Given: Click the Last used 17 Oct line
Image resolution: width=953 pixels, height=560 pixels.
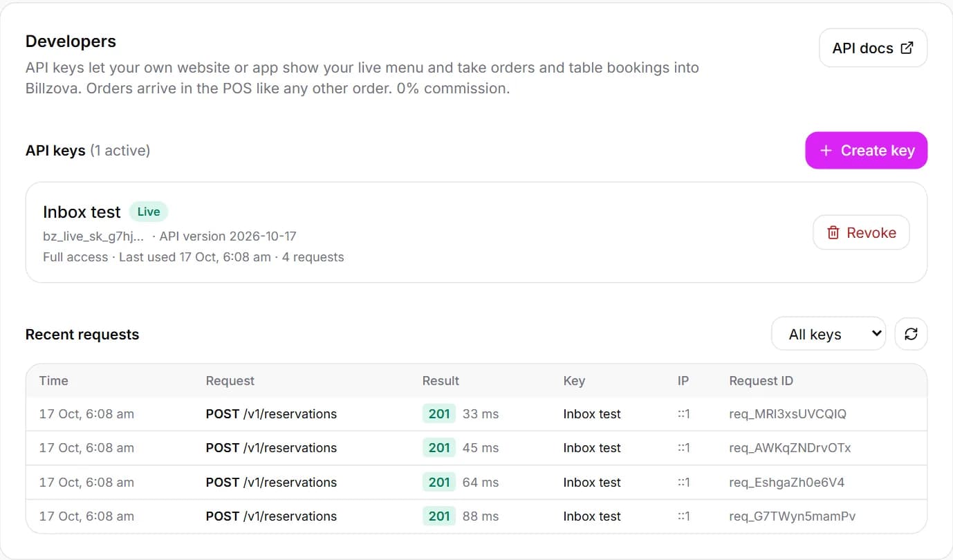Looking at the screenshot, I should pos(194,257).
